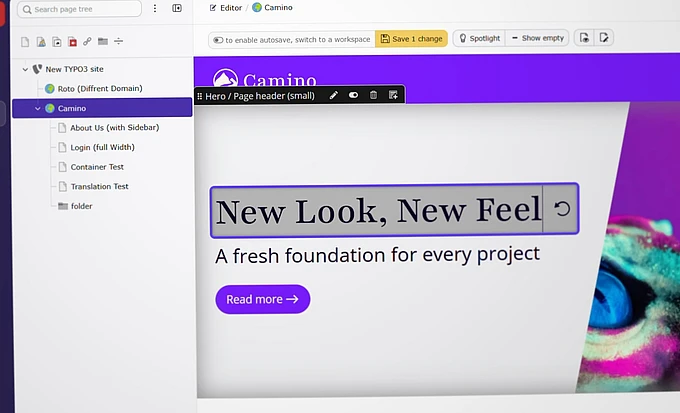Select the menu separator page type icon
Image resolution: width=680 pixels, height=413 pixels.
pyautogui.click(x=118, y=41)
